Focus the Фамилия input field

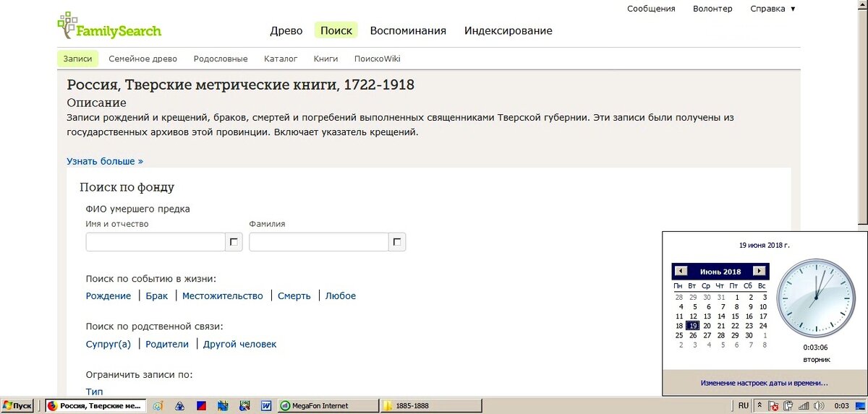click(319, 242)
